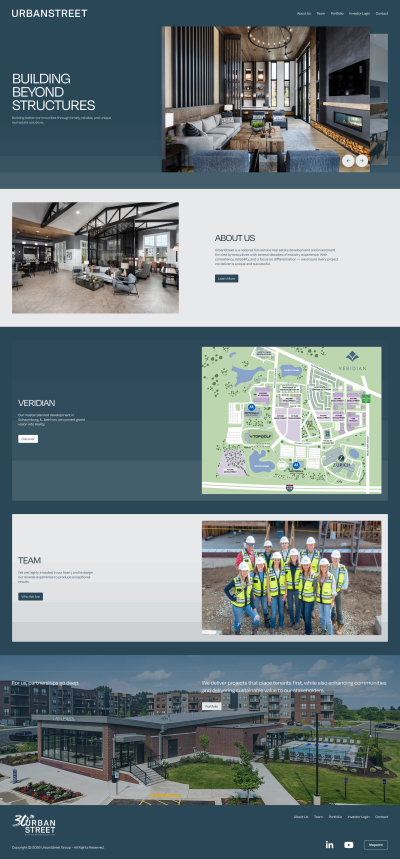
Task: Click the BUILDING BEYOND STRUCTURES headline
Action: (x=54, y=92)
